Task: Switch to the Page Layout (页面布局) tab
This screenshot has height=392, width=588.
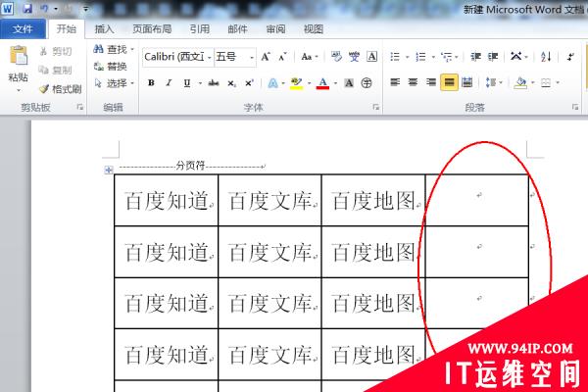Action: point(152,28)
